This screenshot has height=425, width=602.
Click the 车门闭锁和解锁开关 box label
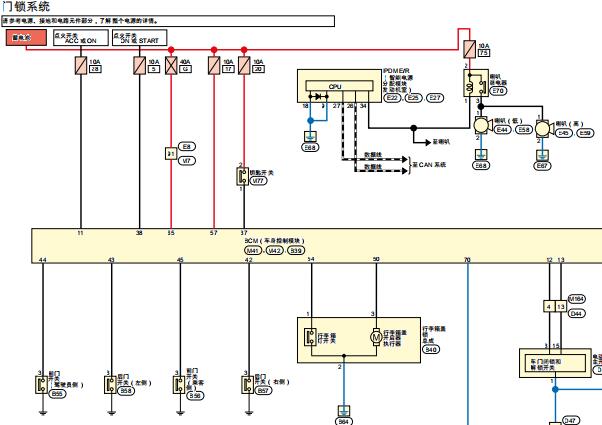coord(546,364)
